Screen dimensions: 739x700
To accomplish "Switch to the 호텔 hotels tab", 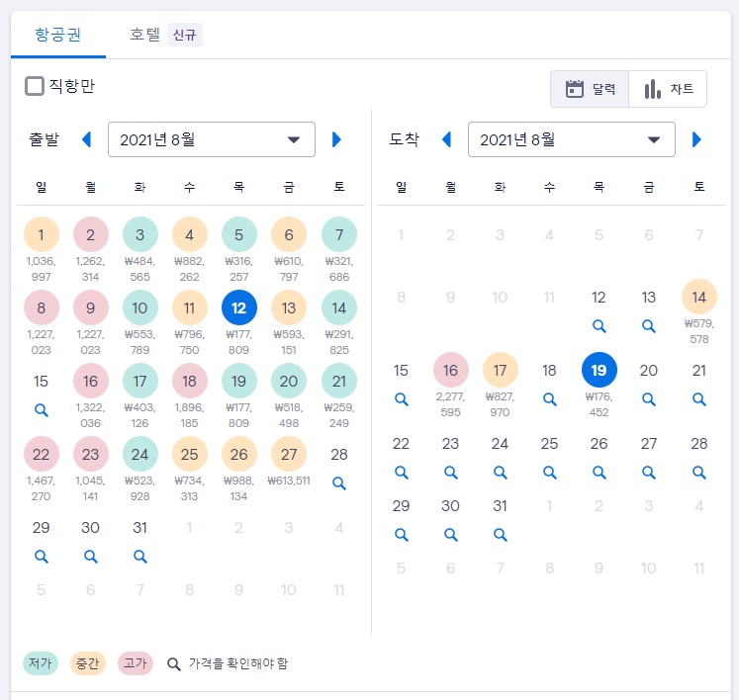I will coord(144,35).
